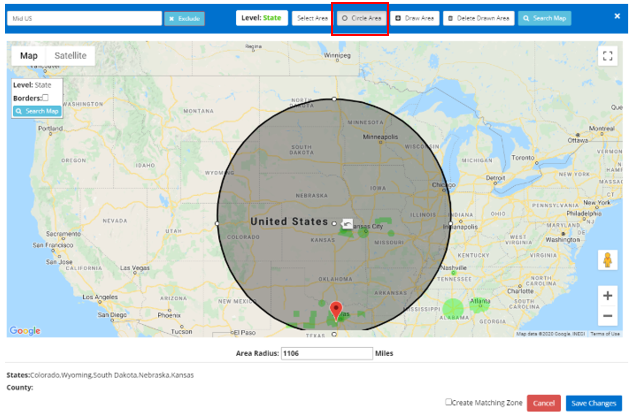Toggle the Borders checkbox
Screen dimensions: 633x416
coord(46,97)
